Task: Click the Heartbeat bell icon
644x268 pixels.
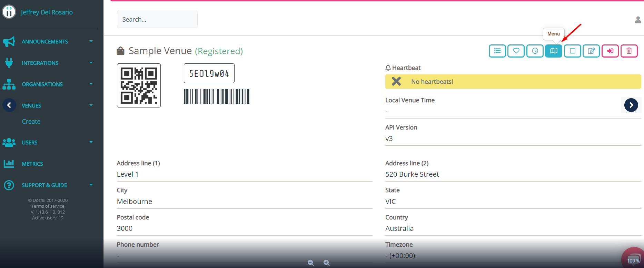Action: coord(388,68)
